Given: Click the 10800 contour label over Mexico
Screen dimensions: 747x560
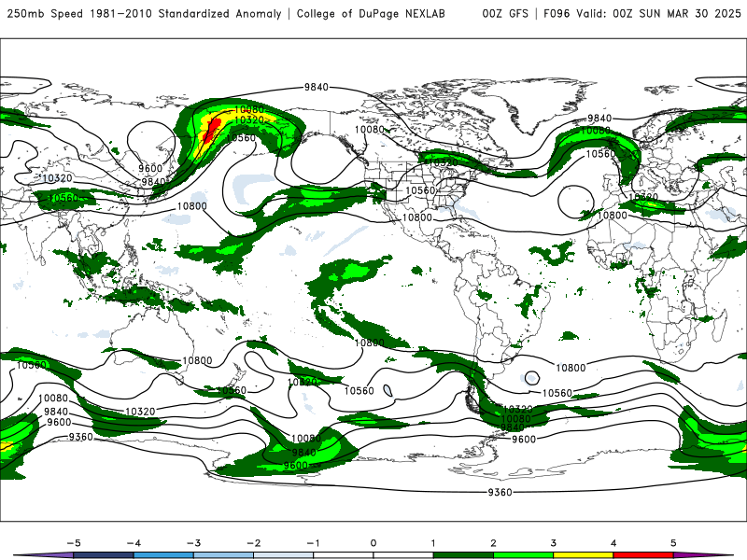Looking at the screenshot, I should point(416,217).
